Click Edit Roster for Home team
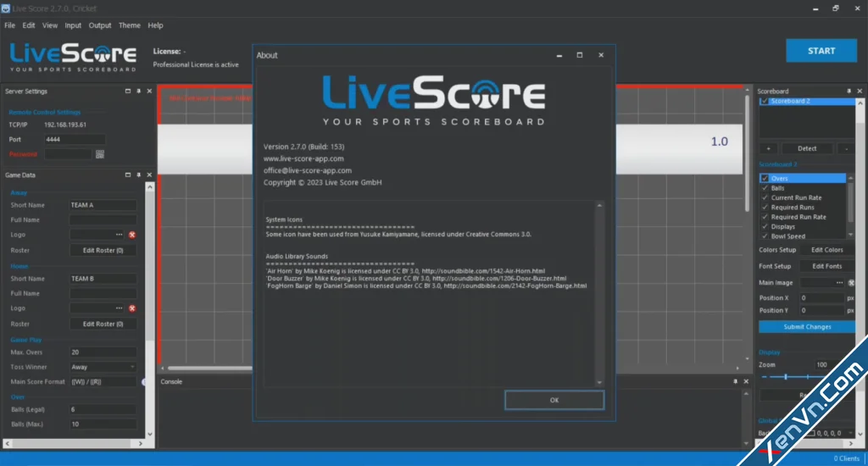The height and width of the screenshot is (466, 868). coord(103,324)
